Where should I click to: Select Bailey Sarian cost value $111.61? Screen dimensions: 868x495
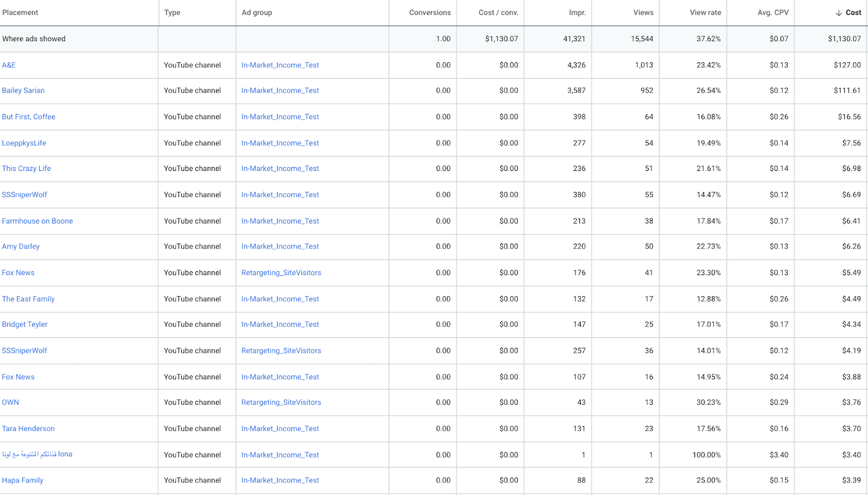click(847, 91)
